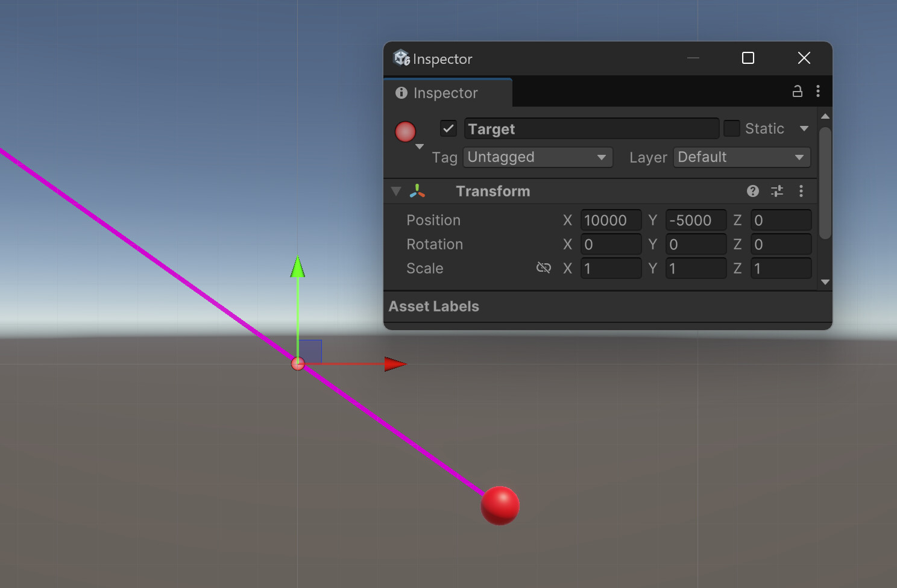Viewport: 897px width, 588px height.
Task: Switch to the Inspector tab
Action: click(x=446, y=93)
